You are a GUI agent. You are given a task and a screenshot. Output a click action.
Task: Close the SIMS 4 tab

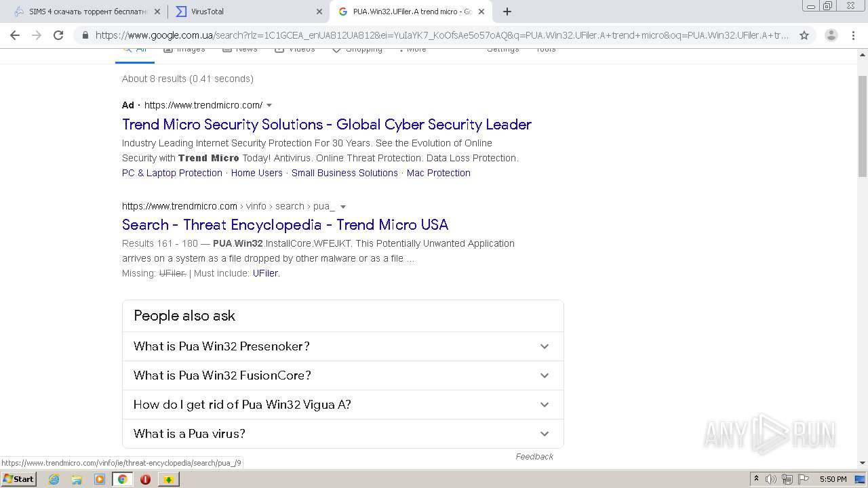[x=157, y=12]
